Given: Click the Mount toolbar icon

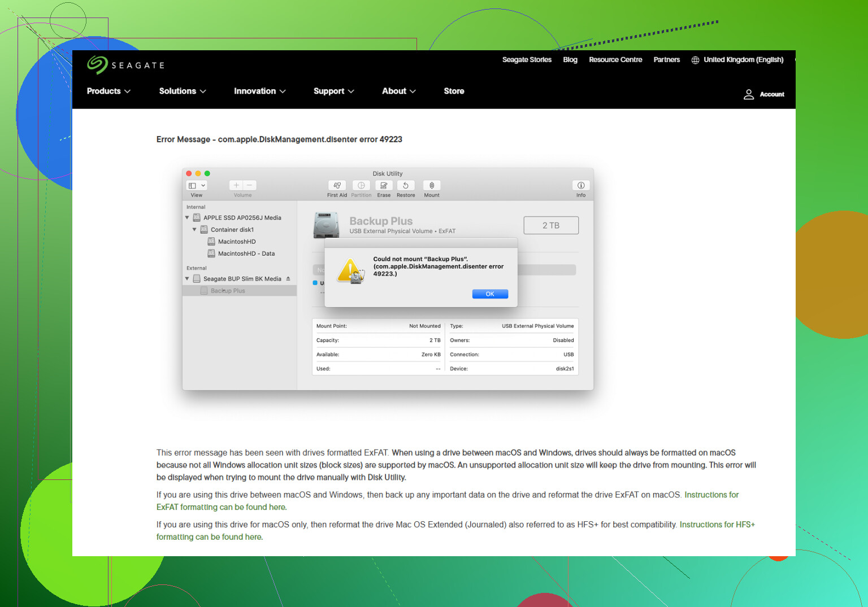Looking at the screenshot, I should coord(432,185).
